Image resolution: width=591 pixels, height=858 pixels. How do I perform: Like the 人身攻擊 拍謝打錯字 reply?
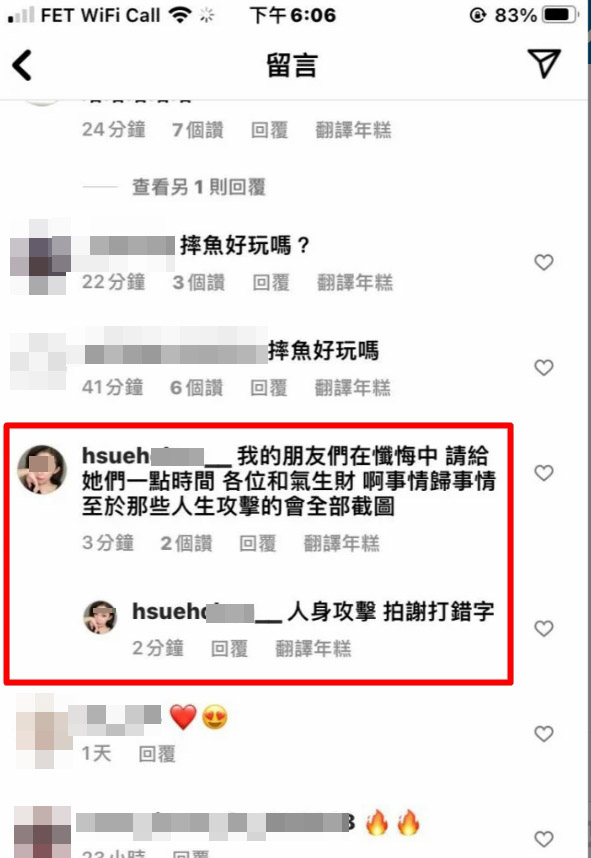tap(543, 628)
